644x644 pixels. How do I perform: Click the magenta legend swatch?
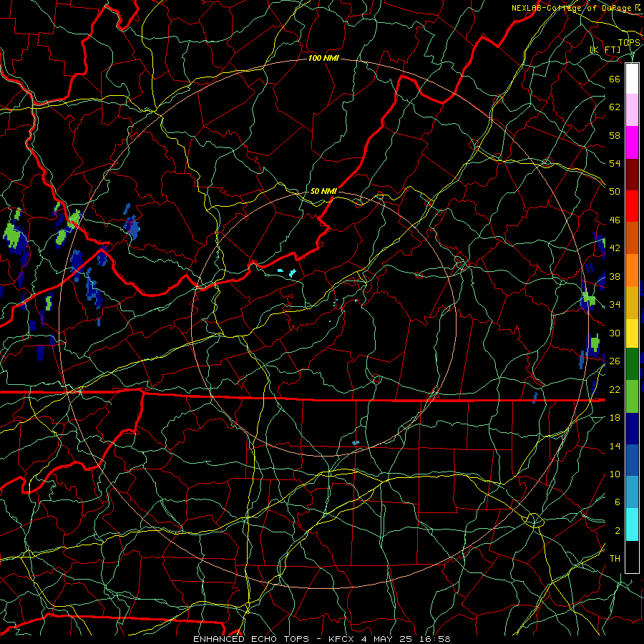[632, 142]
